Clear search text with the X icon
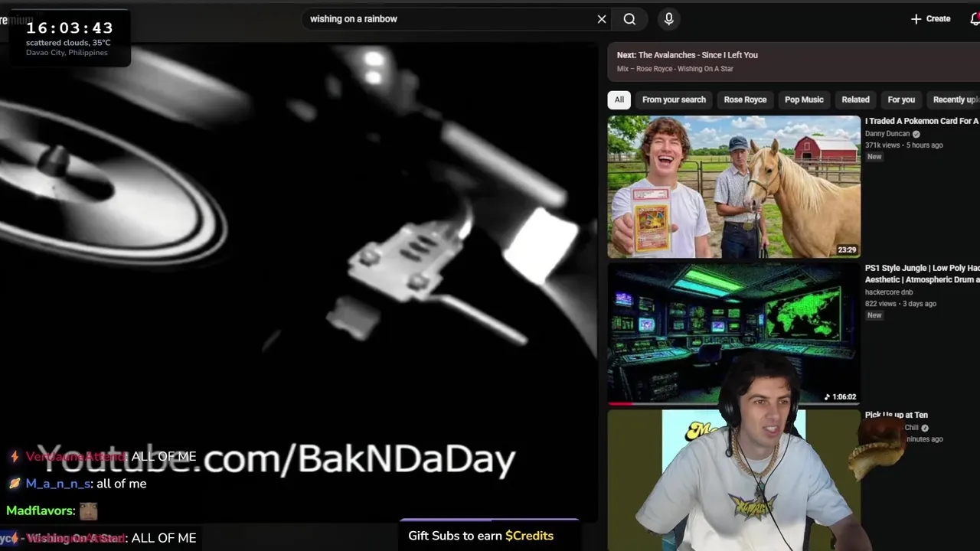 [602, 19]
